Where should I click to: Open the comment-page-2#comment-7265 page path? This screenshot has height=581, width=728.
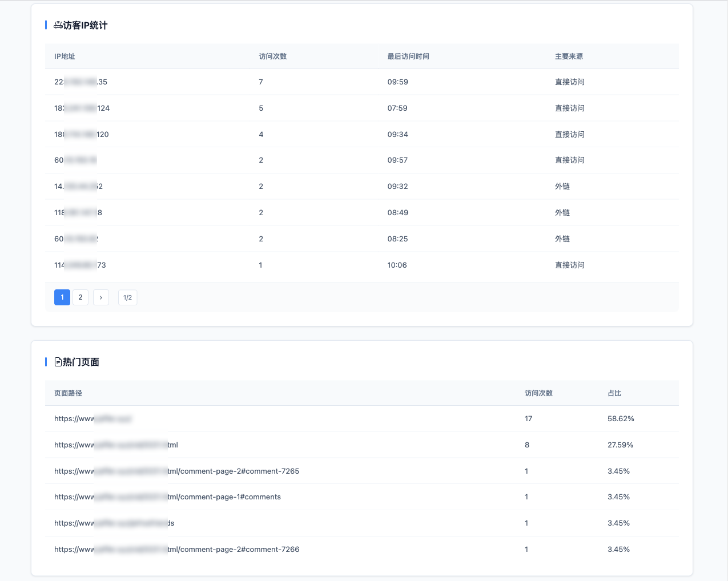tap(176, 471)
